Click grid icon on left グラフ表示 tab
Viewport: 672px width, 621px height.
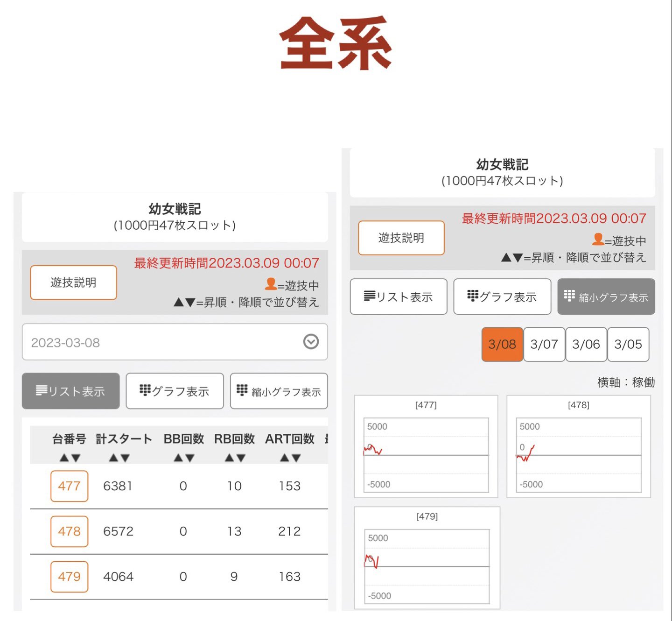point(145,389)
